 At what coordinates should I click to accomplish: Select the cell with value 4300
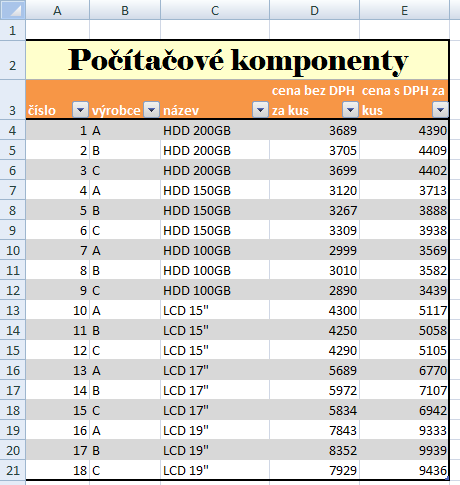[314, 310]
